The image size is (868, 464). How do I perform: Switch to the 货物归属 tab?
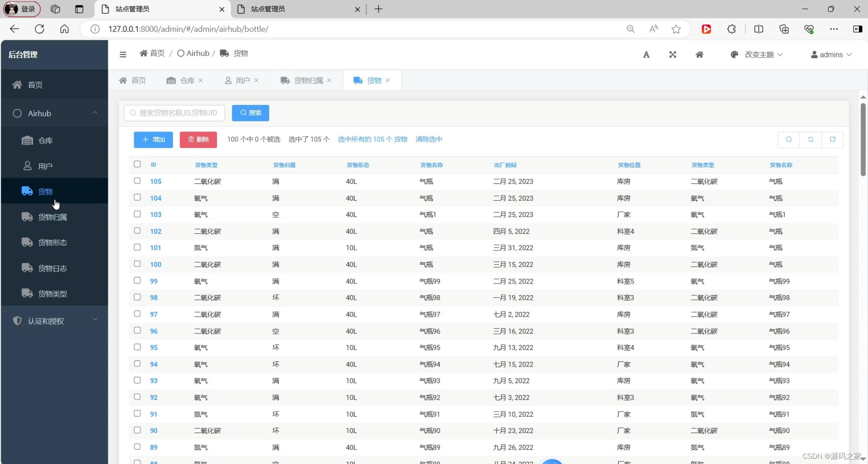tap(308, 80)
